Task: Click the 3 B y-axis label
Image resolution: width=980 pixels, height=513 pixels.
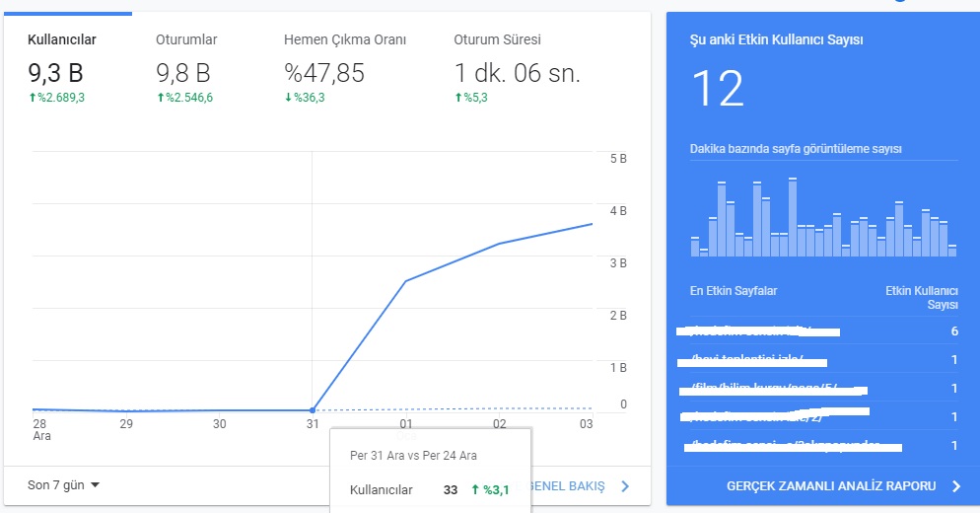Action: 618,263
